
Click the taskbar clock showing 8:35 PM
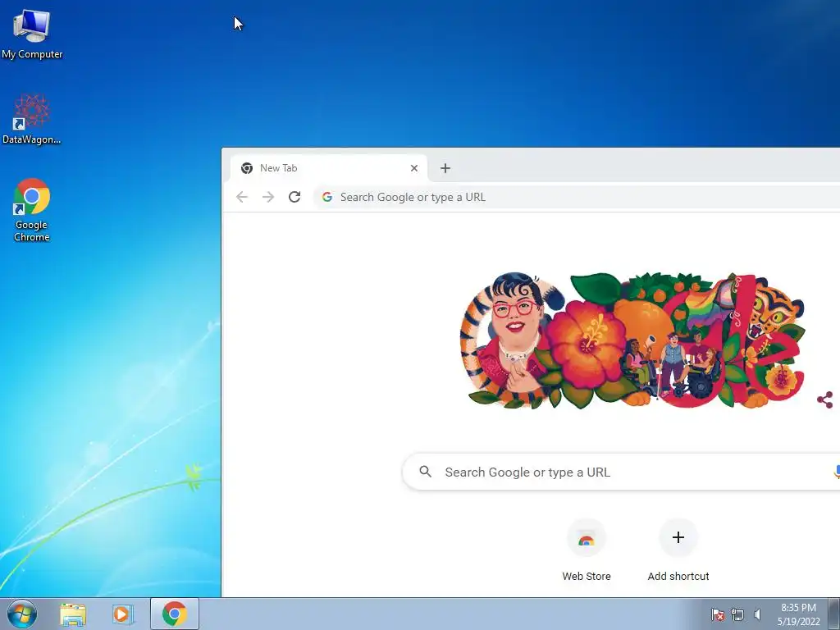click(798, 614)
